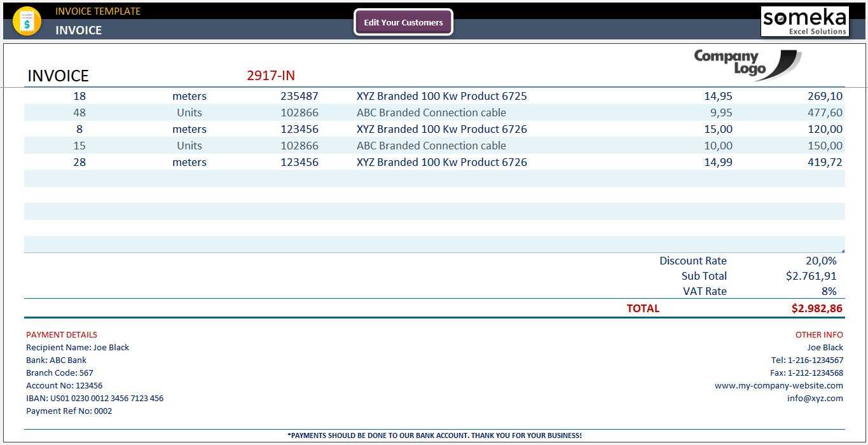Image resolution: width=868 pixels, height=445 pixels.
Task: Select quantity cell 15
Action: (x=79, y=146)
